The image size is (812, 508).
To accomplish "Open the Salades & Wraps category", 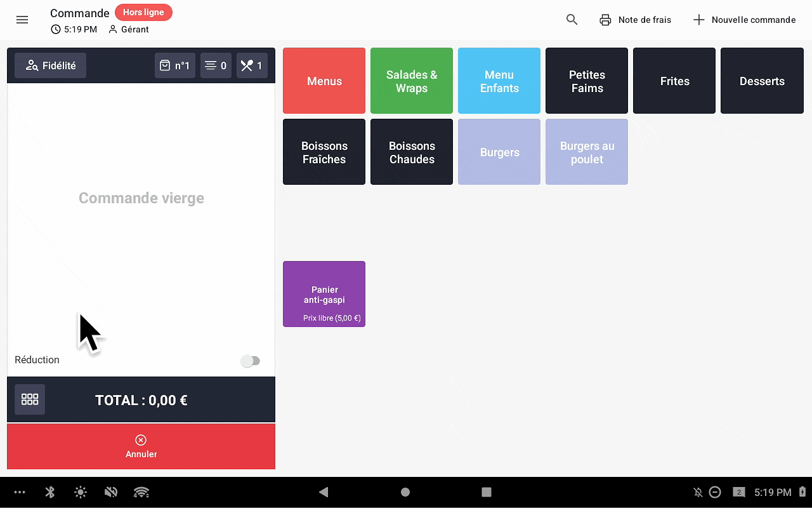I will point(412,81).
